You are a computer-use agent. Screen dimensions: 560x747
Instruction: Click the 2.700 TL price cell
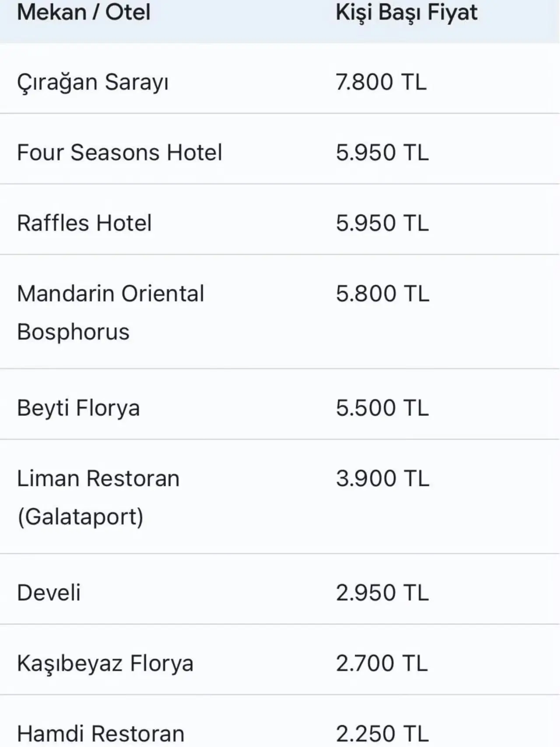click(382, 663)
